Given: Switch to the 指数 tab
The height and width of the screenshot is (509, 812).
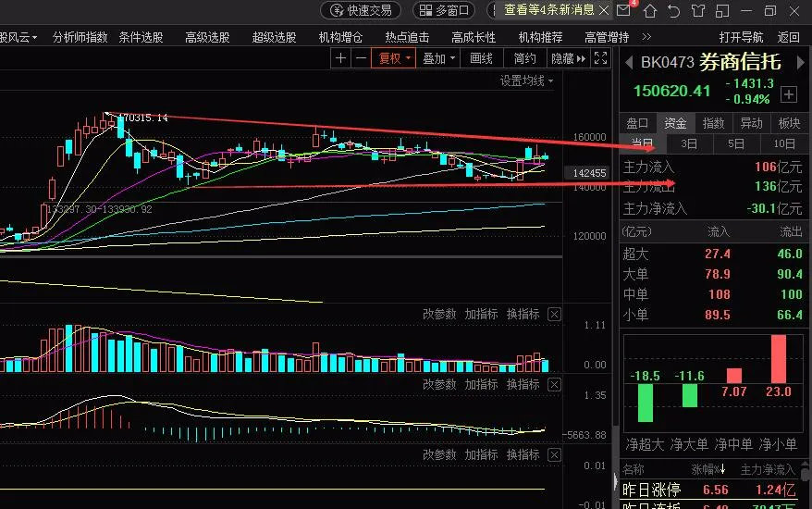Looking at the screenshot, I should [713, 123].
